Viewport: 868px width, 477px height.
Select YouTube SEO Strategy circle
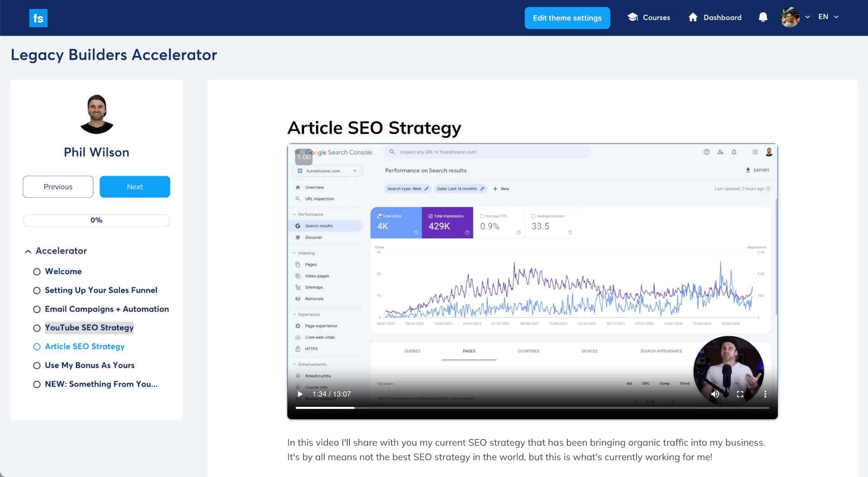tap(37, 328)
